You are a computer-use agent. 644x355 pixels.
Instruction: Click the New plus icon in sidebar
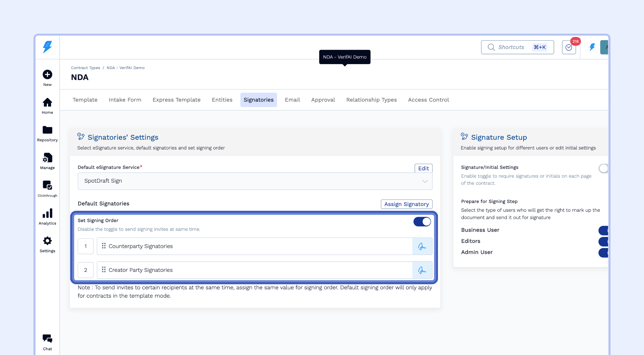(47, 75)
